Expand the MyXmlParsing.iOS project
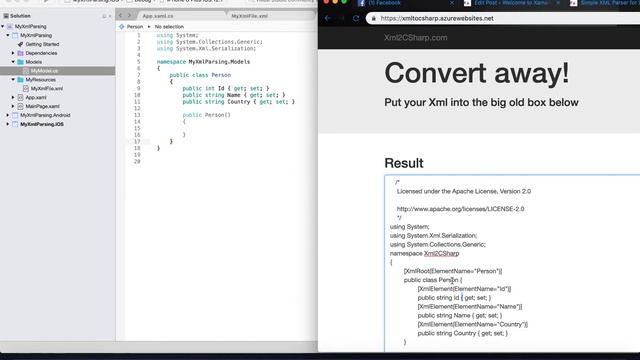This screenshot has height=360, width=640. click(x=8, y=124)
